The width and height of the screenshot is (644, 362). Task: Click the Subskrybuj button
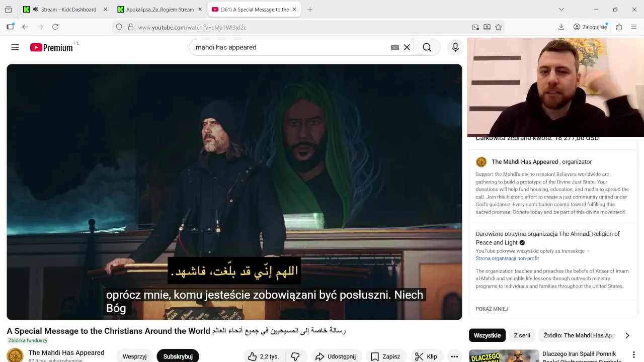[x=178, y=356]
